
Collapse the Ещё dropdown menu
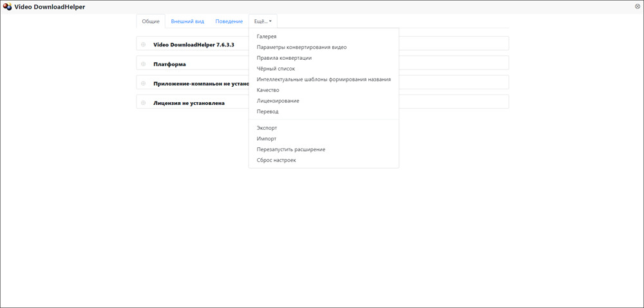(x=263, y=21)
